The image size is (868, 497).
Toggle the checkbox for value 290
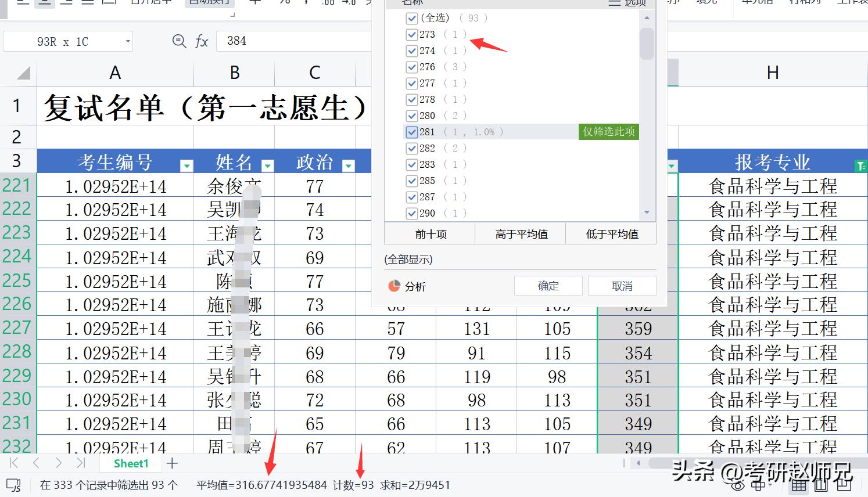(x=412, y=213)
